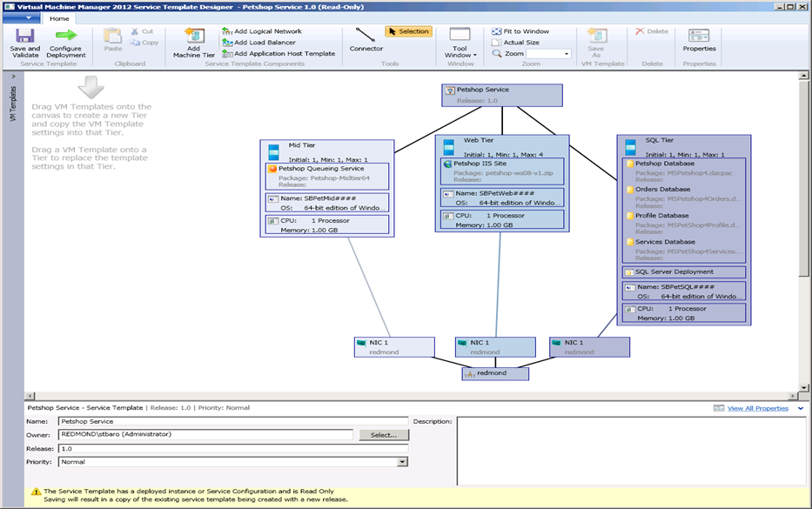Select the redmond logical network node
This screenshot has height=509, width=812.
495,373
